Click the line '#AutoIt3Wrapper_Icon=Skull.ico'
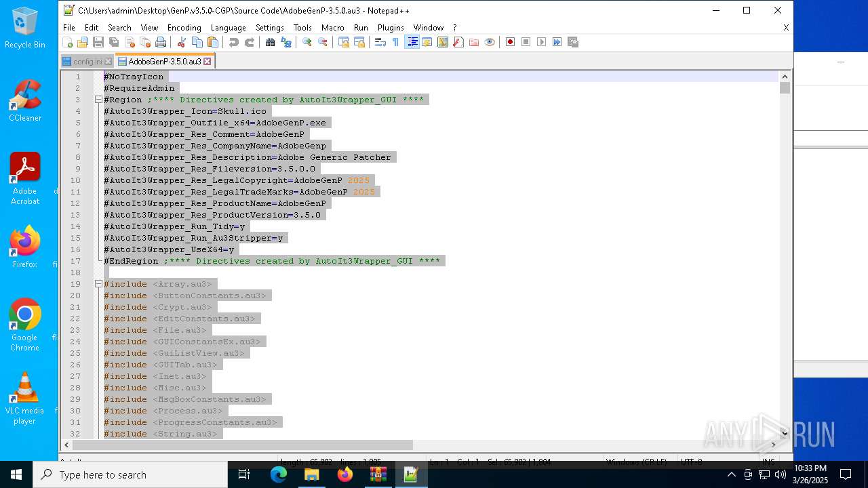This screenshot has width=868, height=488. coord(185,111)
